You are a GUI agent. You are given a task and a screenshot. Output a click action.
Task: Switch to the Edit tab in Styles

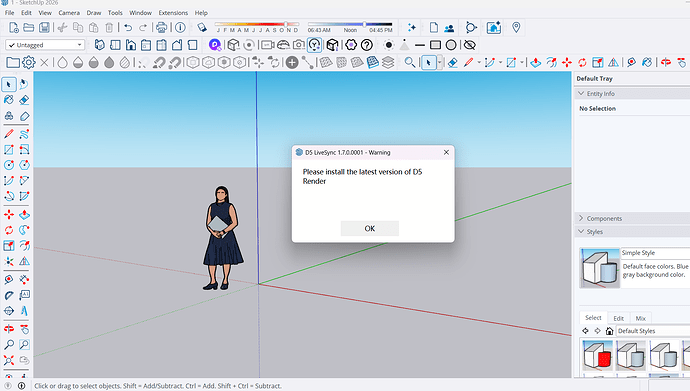point(618,318)
